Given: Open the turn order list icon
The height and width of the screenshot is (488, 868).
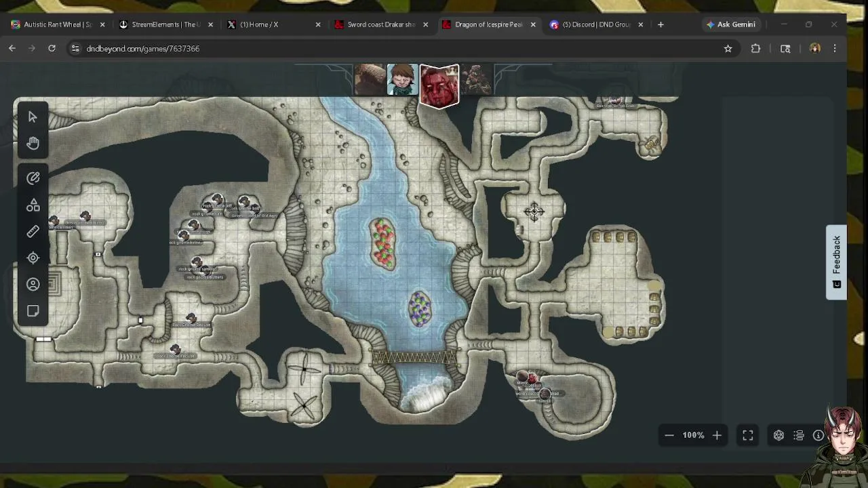Looking at the screenshot, I should click(799, 435).
